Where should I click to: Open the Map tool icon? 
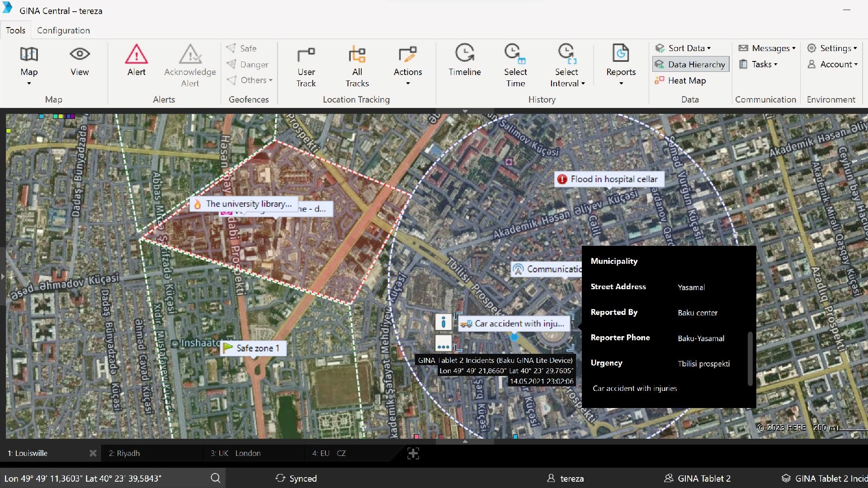click(x=29, y=54)
